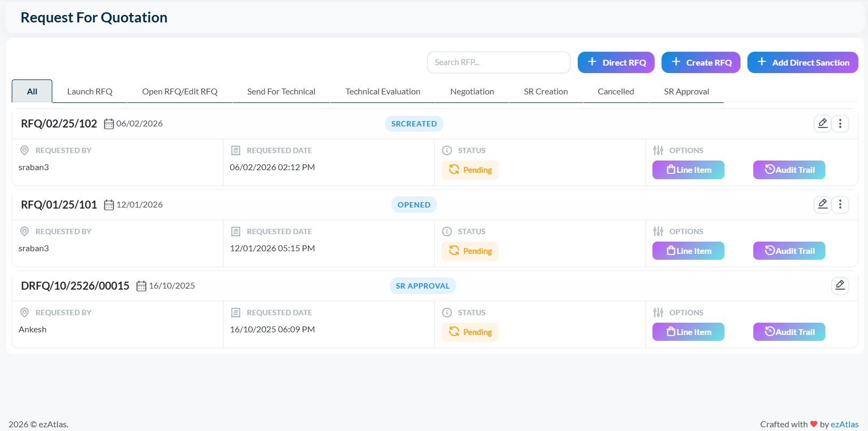This screenshot has width=868, height=431.
Task: Follow the ezAtlas footer link
Action: tap(845, 425)
